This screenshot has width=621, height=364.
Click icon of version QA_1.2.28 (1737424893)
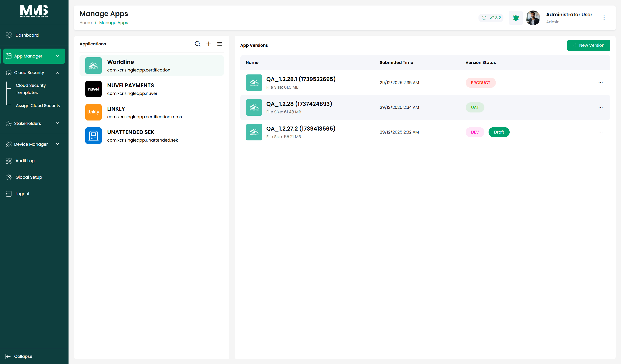(254, 107)
